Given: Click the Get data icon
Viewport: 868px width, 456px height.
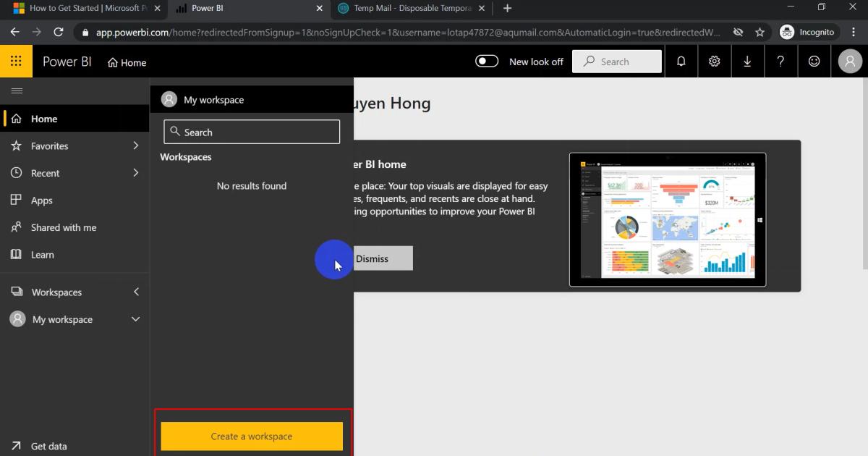Looking at the screenshot, I should click(16, 446).
